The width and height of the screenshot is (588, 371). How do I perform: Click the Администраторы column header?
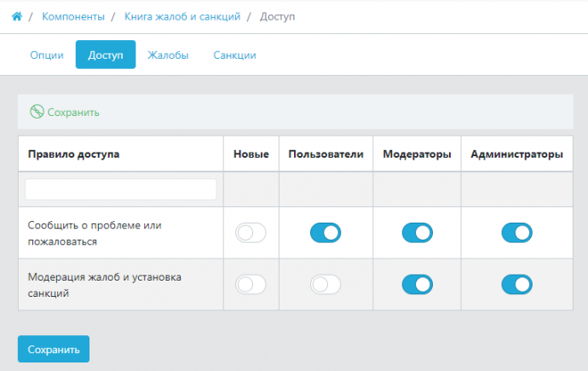click(516, 154)
